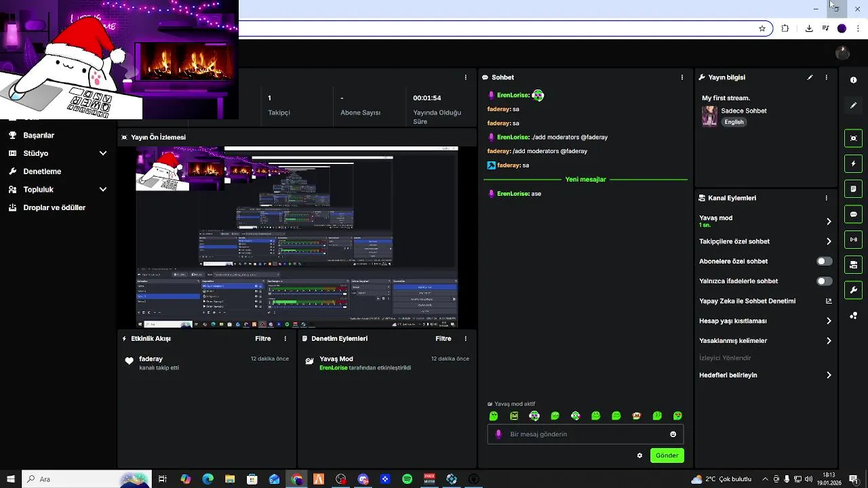Toggle the document-shaped icon in the right sidebar

(853, 188)
